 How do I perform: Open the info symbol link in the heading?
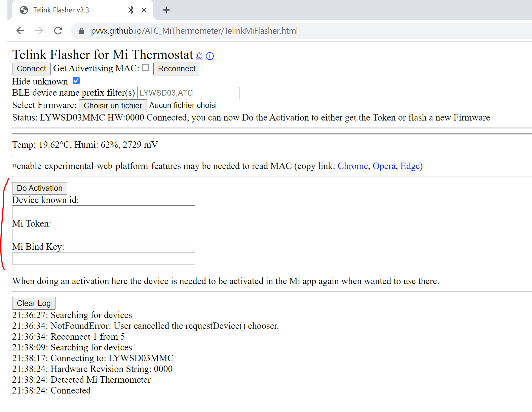click(210, 56)
